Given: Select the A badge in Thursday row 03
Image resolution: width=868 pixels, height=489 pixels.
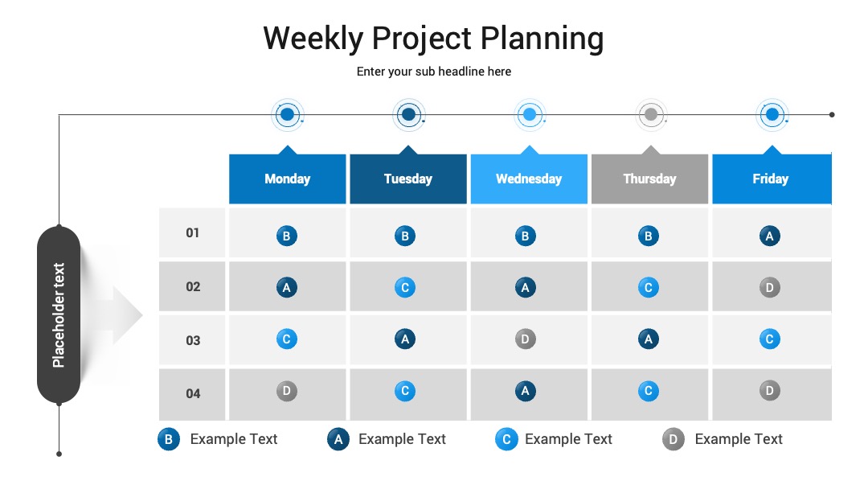Looking at the screenshot, I should pyautogui.click(x=649, y=339).
